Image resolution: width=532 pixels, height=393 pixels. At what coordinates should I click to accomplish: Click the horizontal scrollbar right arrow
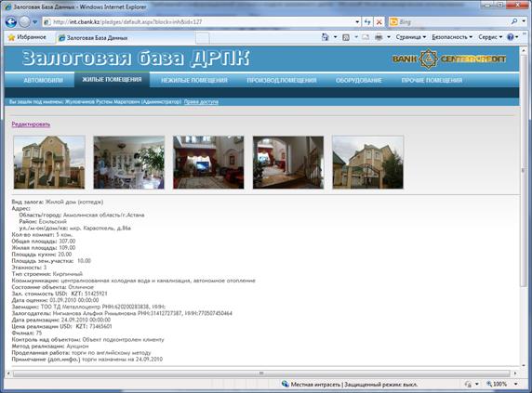[x=515, y=373]
